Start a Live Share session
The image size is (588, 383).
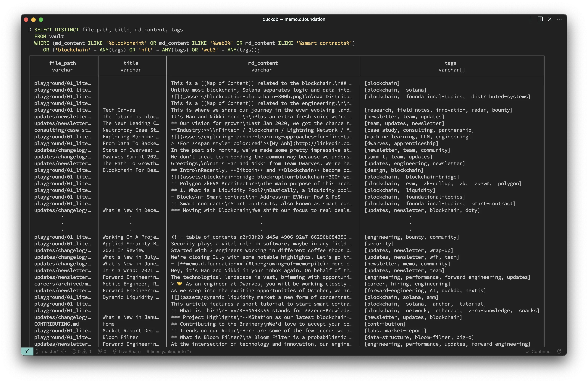(127, 351)
